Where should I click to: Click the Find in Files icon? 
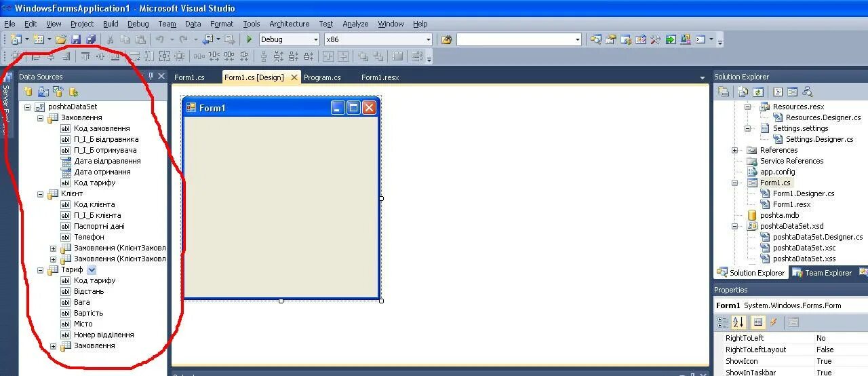click(446, 39)
